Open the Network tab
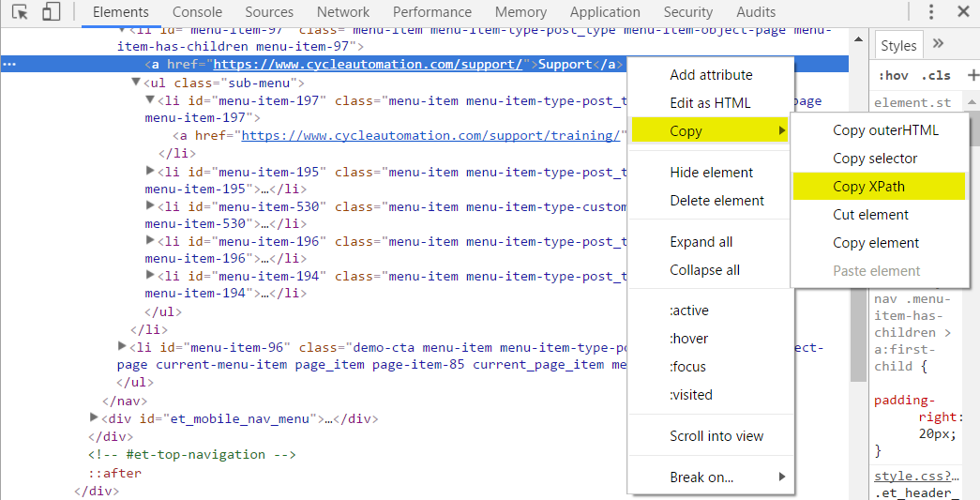980x500 pixels. (343, 12)
